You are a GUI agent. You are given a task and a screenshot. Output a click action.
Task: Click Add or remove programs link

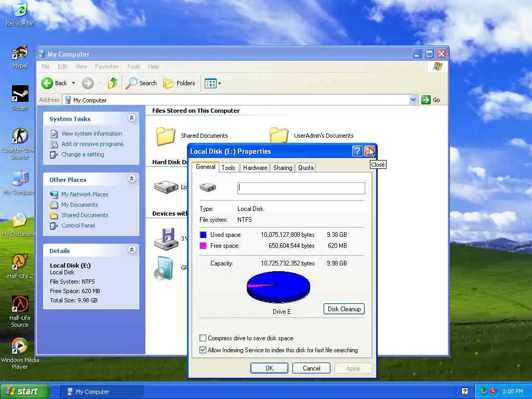(x=92, y=144)
